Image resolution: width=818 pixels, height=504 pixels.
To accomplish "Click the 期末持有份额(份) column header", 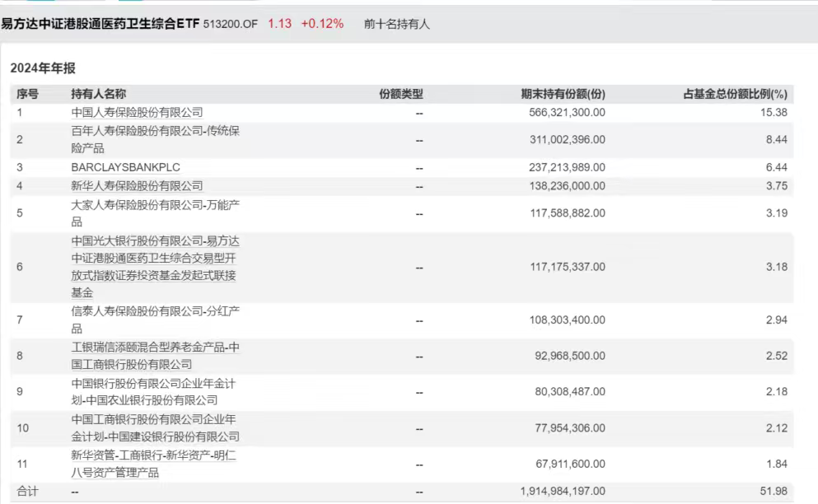I will [x=563, y=94].
